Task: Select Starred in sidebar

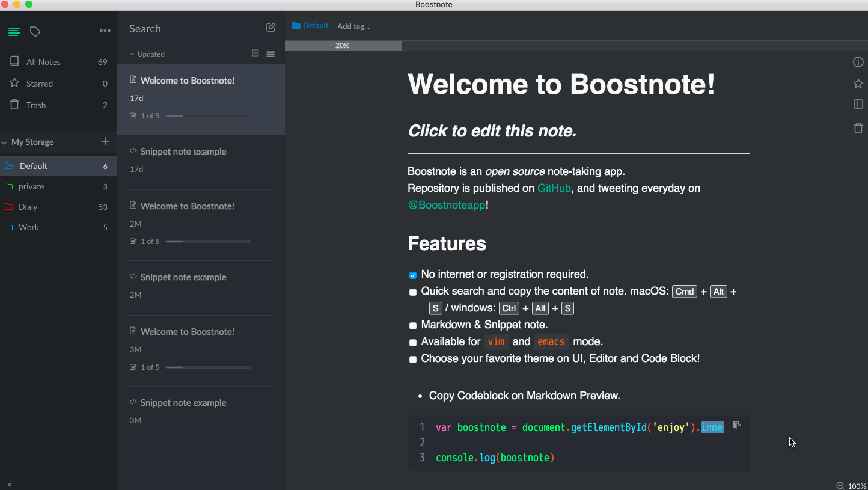Action: (58, 84)
